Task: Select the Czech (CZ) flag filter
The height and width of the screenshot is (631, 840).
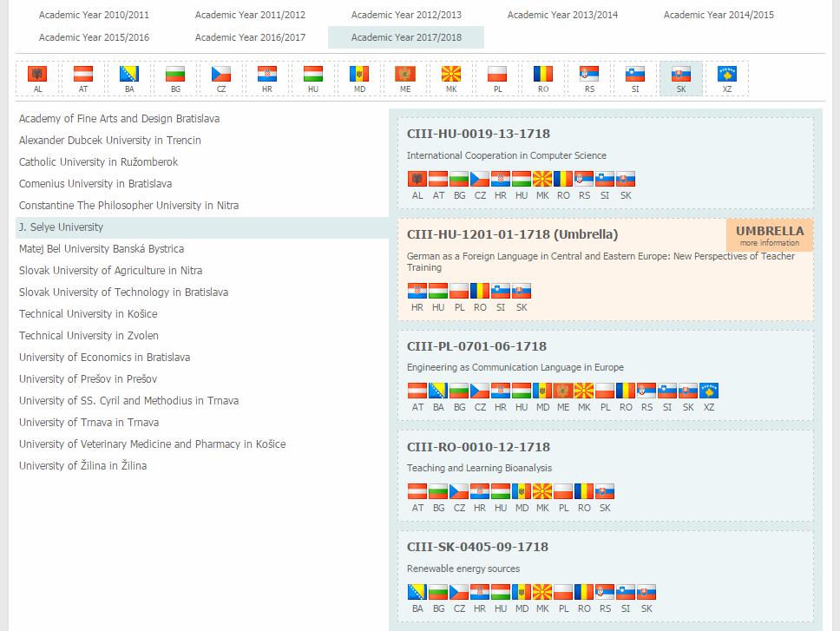Action: click(x=221, y=78)
